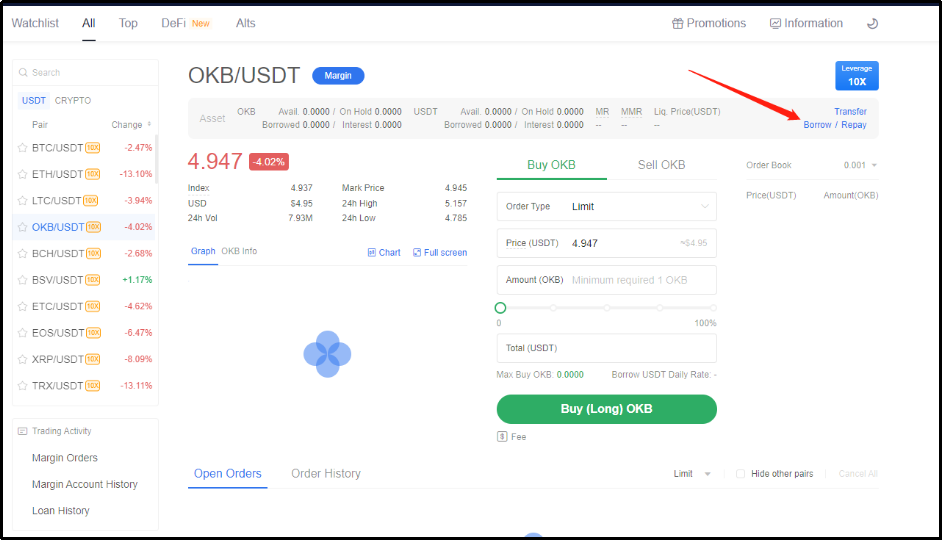Switch to the Watchlist tab

(x=35, y=23)
